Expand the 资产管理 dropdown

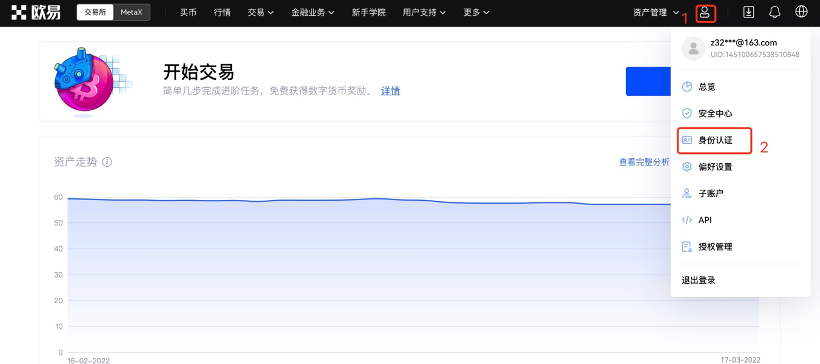coord(656,13)
